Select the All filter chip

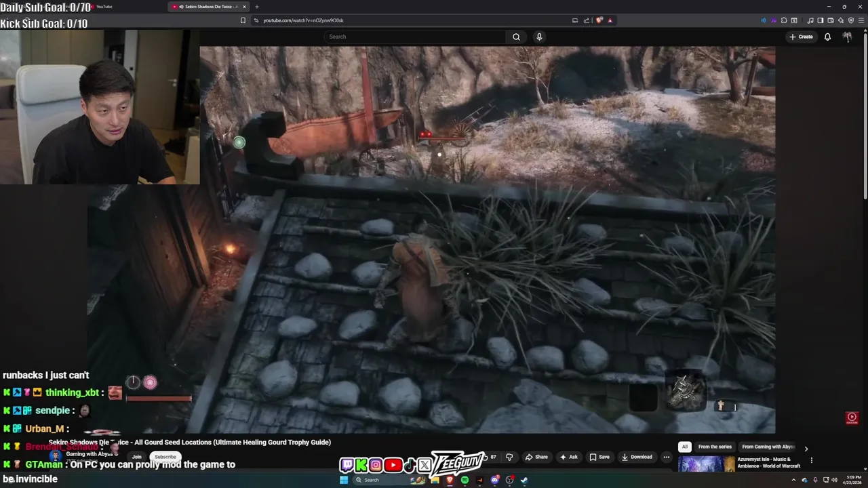click(685, 447)
